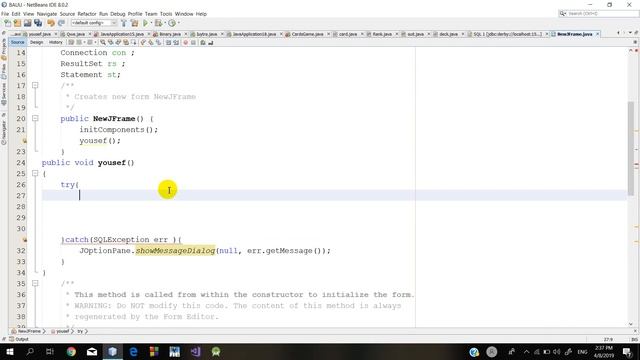Open the Projects side panel tab
This screenshot has height=360, width=640.
click(4, 49)
